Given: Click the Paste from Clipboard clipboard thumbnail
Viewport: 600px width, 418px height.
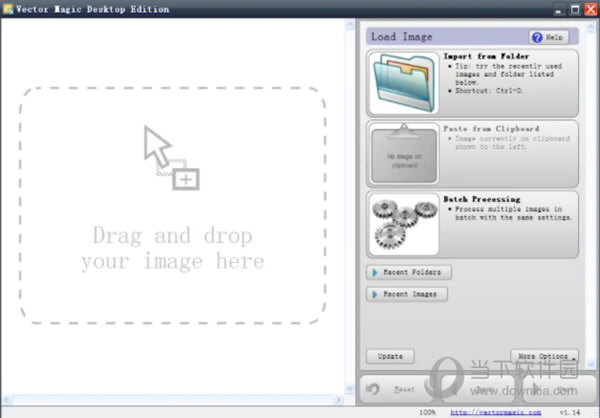Looking at the screenshot, I should pos(404,153).
